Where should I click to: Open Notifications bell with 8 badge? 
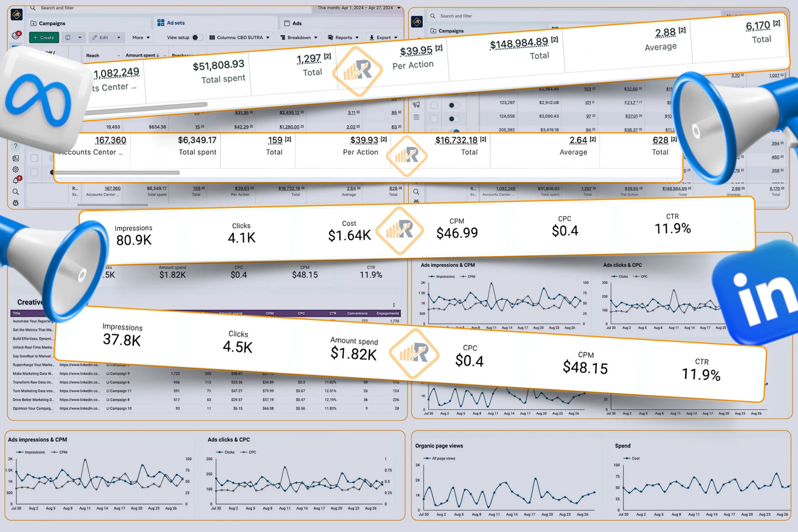(x=16, y=180)
